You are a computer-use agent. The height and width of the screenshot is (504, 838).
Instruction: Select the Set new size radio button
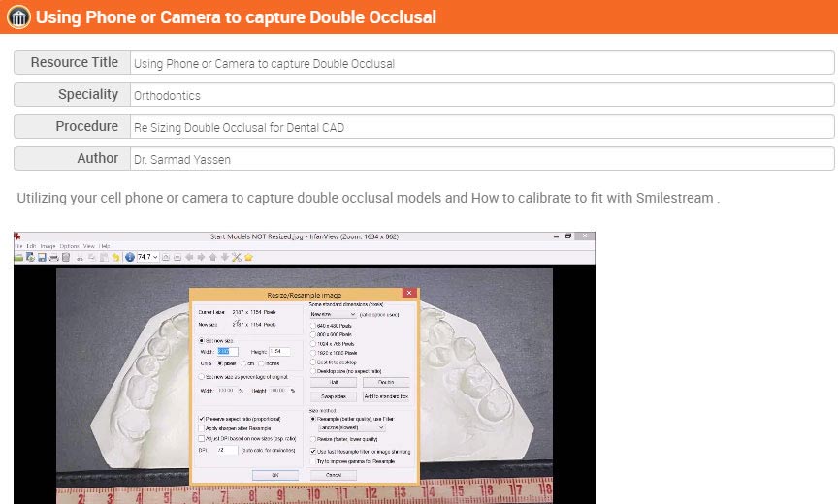[x=202, y=340]
